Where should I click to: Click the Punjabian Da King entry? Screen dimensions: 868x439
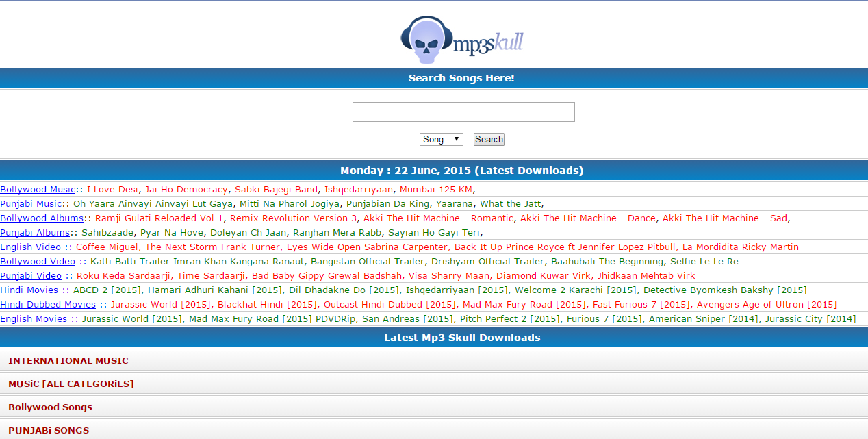(388, 203)
